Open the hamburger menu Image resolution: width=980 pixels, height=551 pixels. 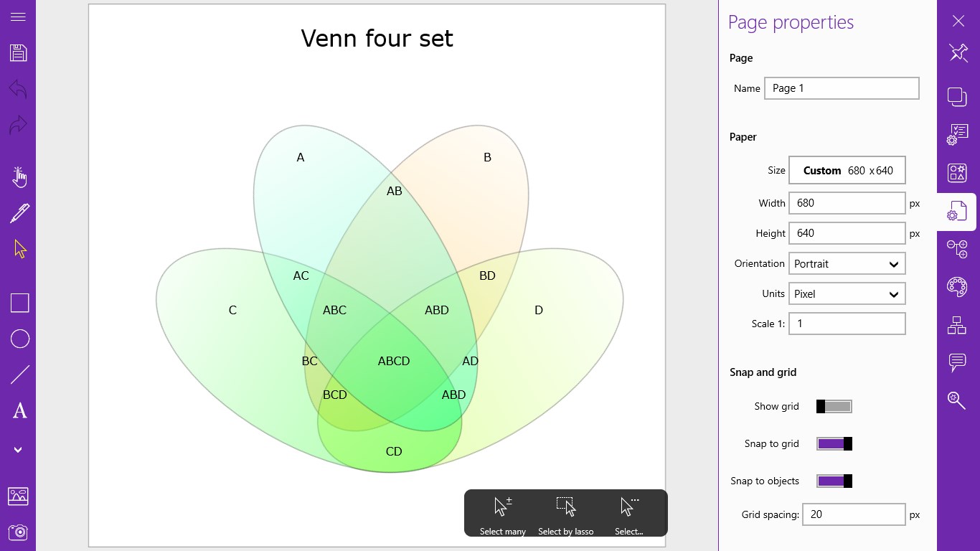tap(19, 18)
